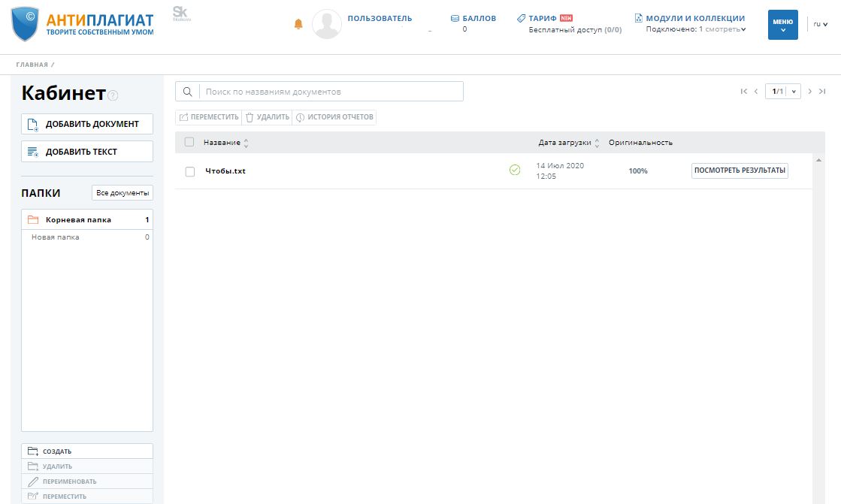This screenshot has width=841, height=504.
Task: Click the Antiplagiat shield logo
Action: click(25, 24)
